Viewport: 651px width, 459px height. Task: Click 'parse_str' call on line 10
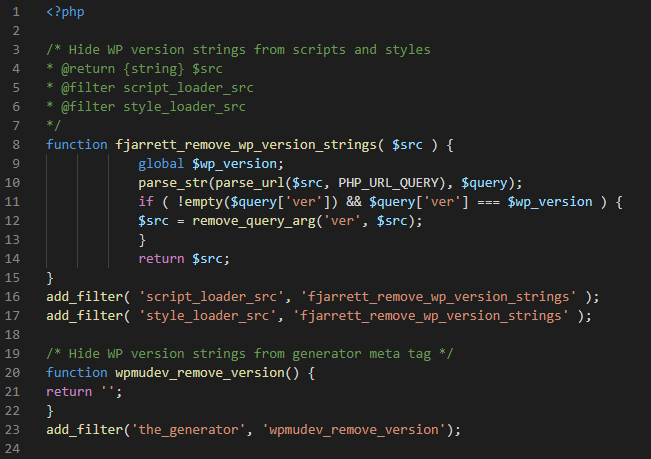tap(173, 183)
